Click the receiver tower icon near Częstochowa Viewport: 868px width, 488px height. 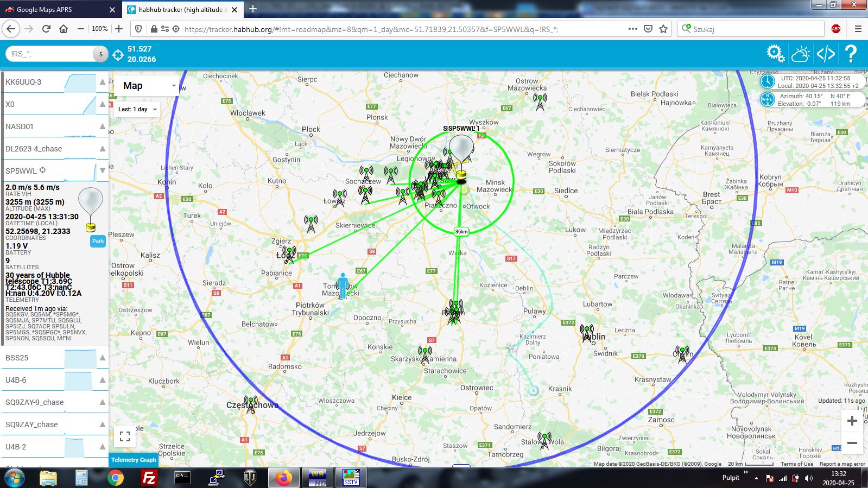(x=251, y=404)
